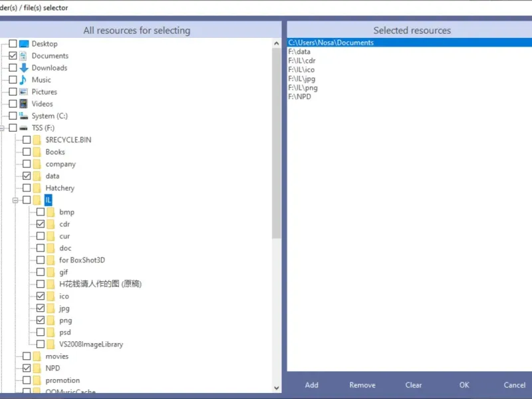Click the TSS (F:) drive icon
This screenshot has width=532, height=399.
[x=23, y=128]
